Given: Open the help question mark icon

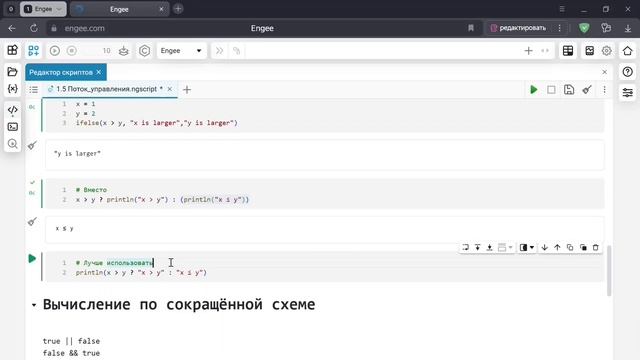Looking at the screenshot, I should tap(627, 72).
